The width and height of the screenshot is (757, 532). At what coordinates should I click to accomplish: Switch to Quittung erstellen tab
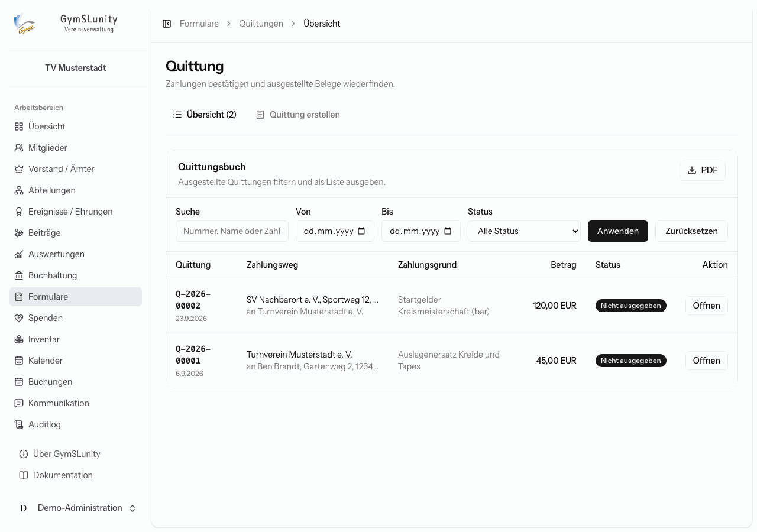pyautogui.click(x=298, y=115)
